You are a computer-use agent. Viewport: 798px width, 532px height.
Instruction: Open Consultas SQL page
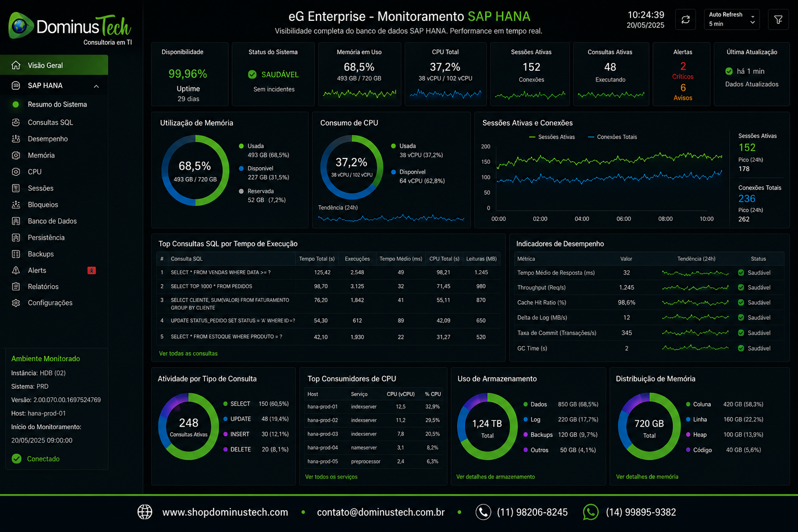coord(50,123)
